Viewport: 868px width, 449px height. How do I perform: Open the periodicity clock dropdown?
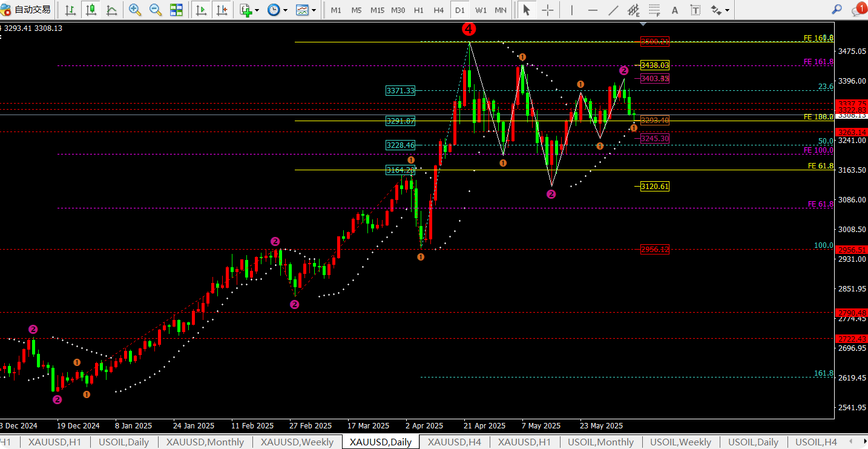pos(277,10)
